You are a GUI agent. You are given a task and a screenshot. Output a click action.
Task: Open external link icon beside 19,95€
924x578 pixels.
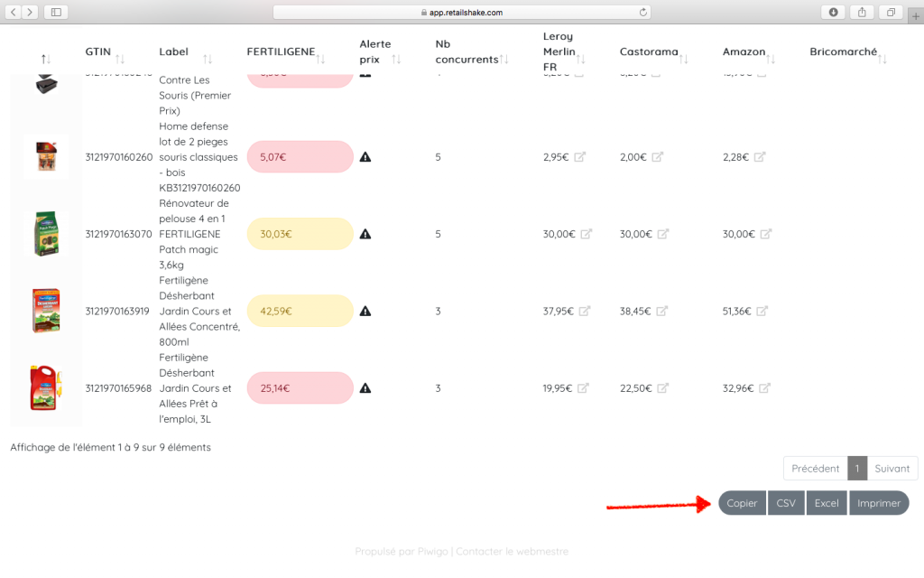584,388
